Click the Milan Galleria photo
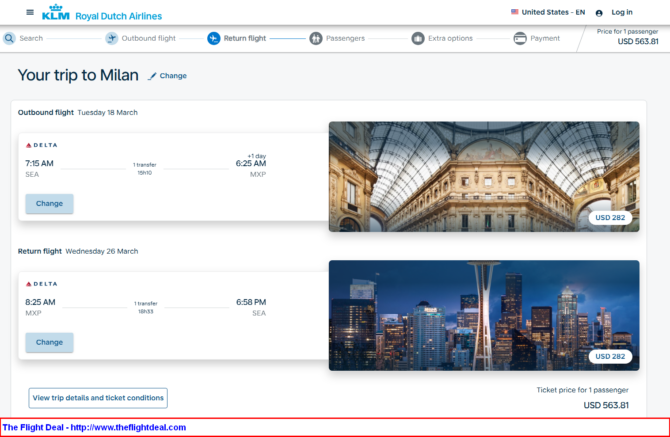The width and height of the screenshot is (670, 437). pos(484,177)
